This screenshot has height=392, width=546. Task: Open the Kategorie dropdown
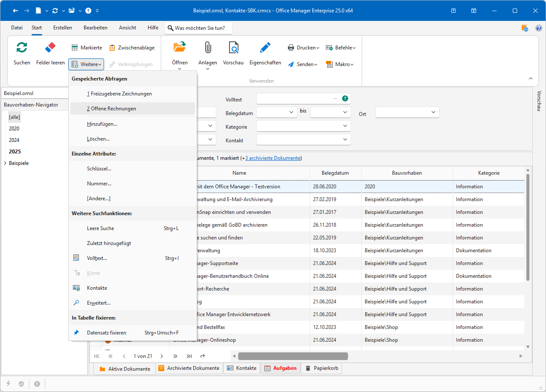coord(345,126)
